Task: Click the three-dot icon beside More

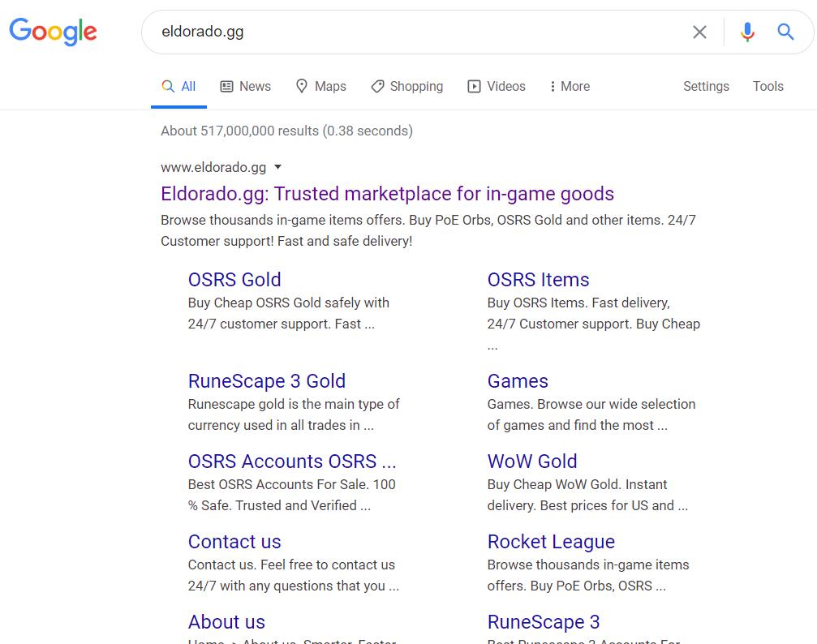Action: coord(553,86)
